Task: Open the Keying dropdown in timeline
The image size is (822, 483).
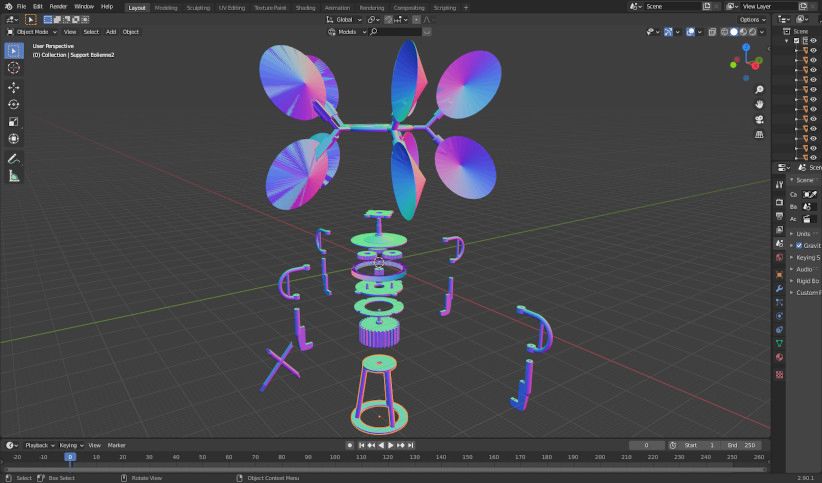Action: coord(71,445)
